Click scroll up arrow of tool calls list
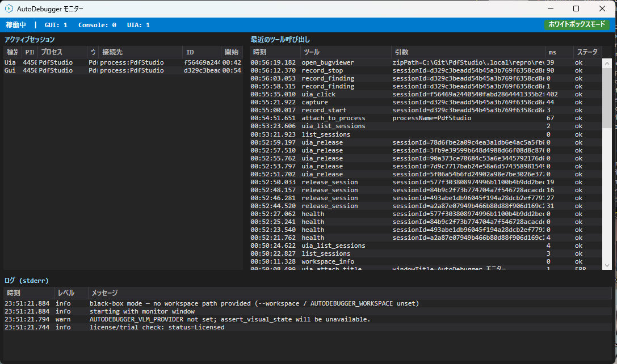The width and height of the screenshot is (617, 364). click(607, 63)
